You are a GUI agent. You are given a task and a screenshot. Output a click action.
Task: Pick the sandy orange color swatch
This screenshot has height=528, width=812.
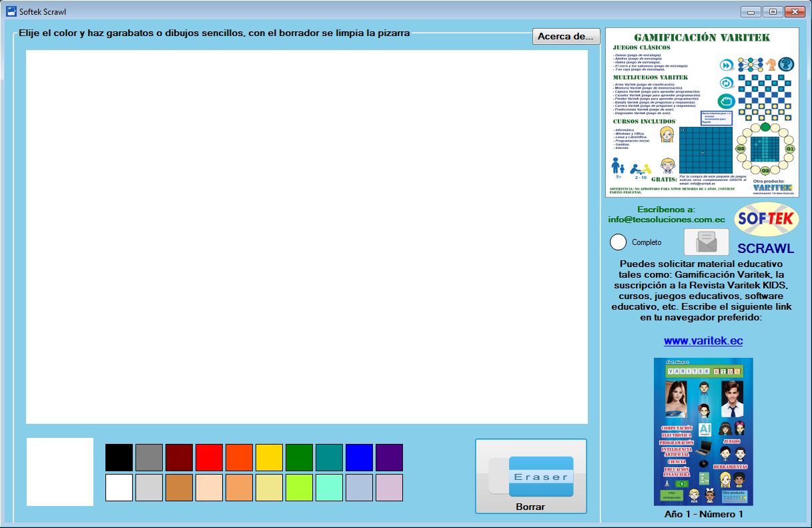click(239, 487)
